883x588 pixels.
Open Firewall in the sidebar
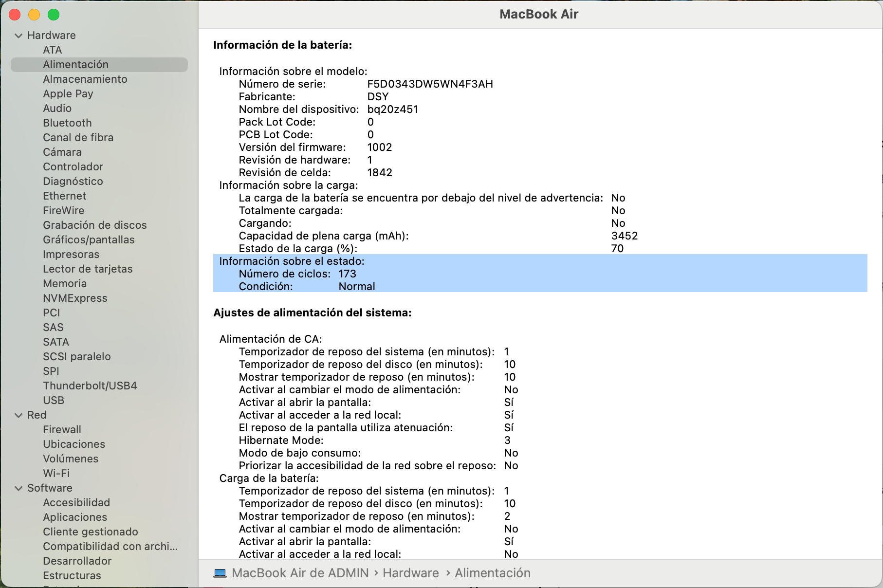coord(62,429)
